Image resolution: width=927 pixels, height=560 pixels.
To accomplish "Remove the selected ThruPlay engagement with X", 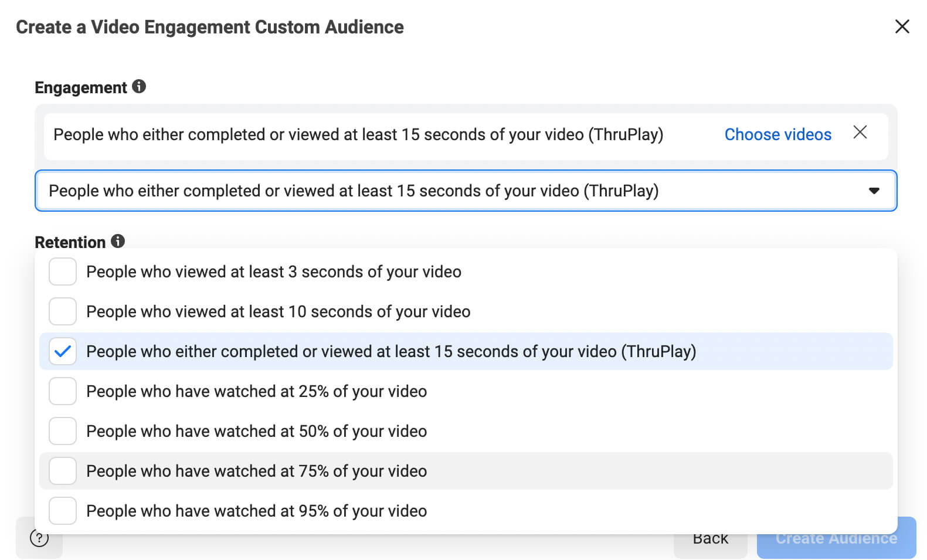I will [x=860, y=133].
